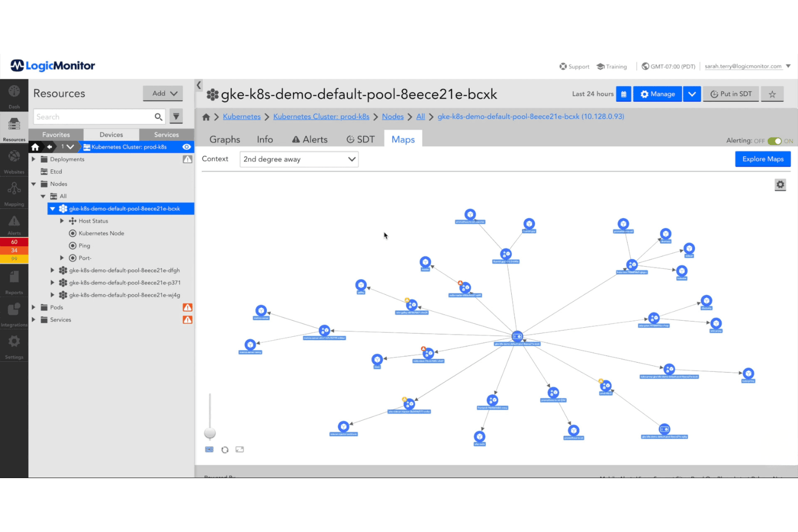798x532 pixels.
Task: Open the Alerts section in the sidebar
Action: (14, 225)
